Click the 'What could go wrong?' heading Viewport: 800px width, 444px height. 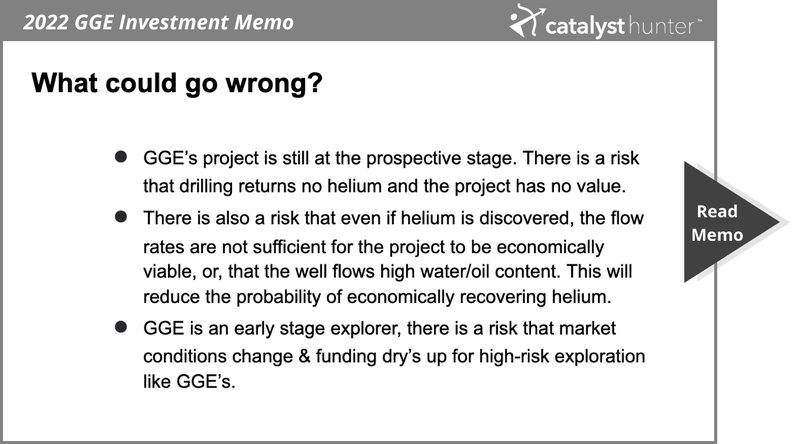(177, 83)
